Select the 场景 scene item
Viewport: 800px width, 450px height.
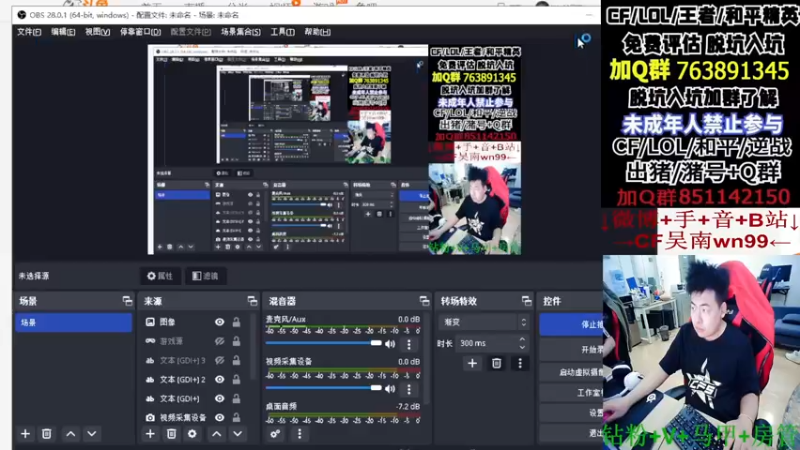[73, 322]
